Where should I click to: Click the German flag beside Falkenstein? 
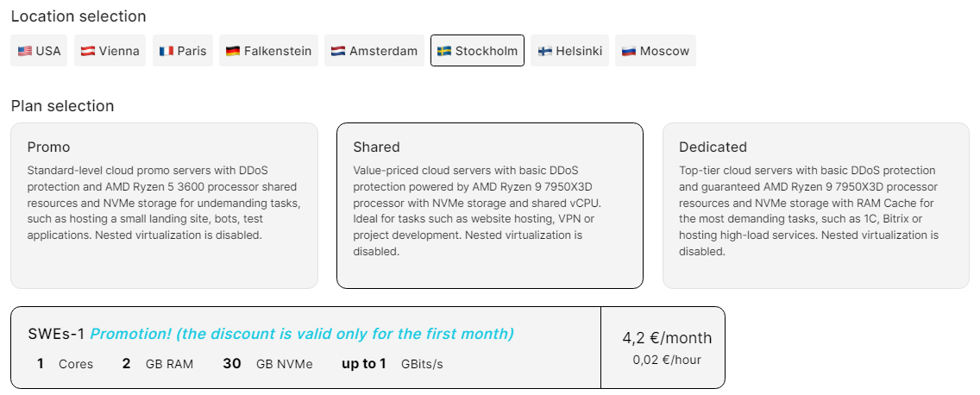pos(233,51)
